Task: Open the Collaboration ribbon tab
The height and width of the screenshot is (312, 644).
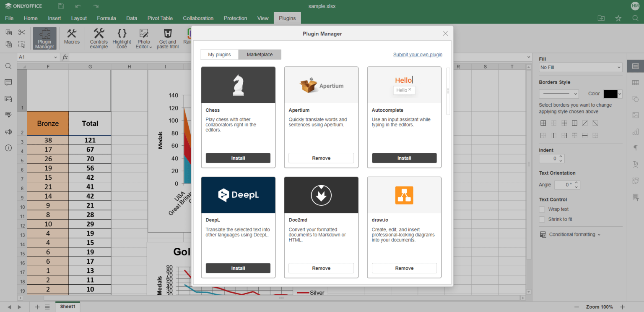Action: [198, 18]
